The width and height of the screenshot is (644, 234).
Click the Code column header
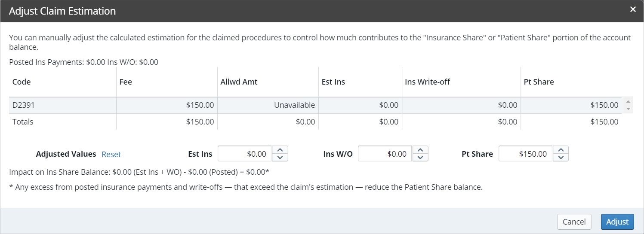22,82
